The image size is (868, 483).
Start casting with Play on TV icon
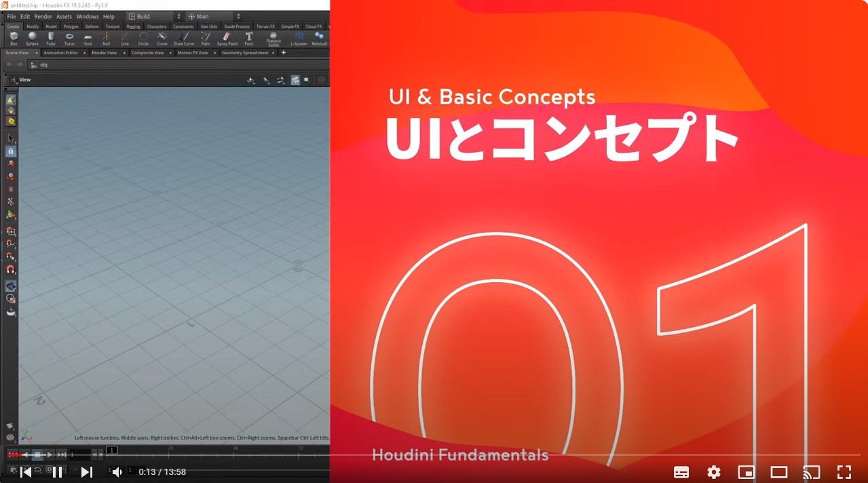click(x=811, y=472)
